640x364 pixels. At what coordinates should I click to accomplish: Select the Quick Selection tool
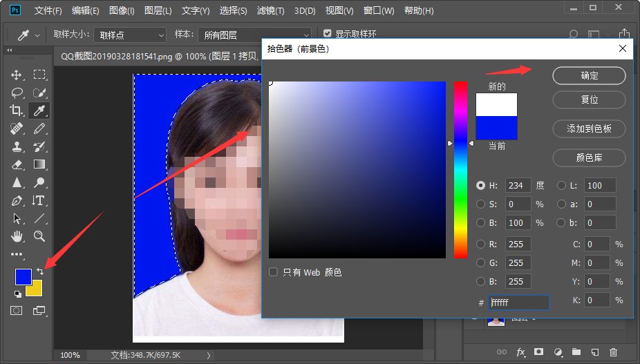(39, 93)
